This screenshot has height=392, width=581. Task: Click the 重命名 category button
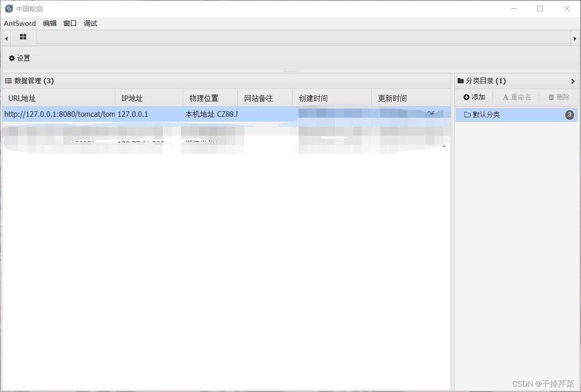[x=517, y=97]
